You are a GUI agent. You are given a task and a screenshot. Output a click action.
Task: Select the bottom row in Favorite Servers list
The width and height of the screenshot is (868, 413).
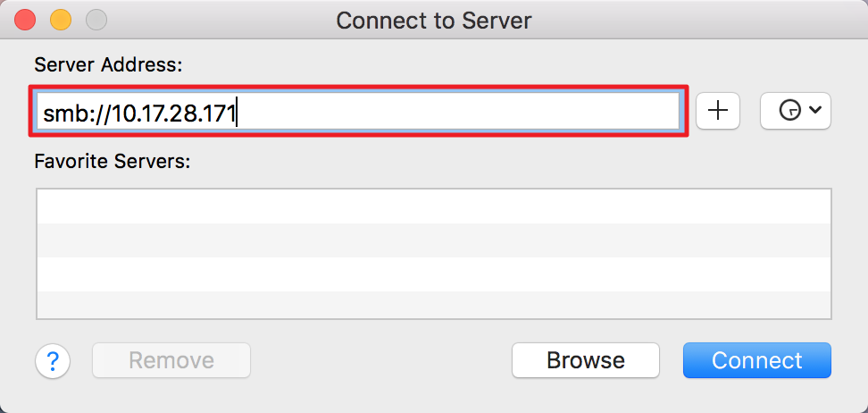click(434, 305)
